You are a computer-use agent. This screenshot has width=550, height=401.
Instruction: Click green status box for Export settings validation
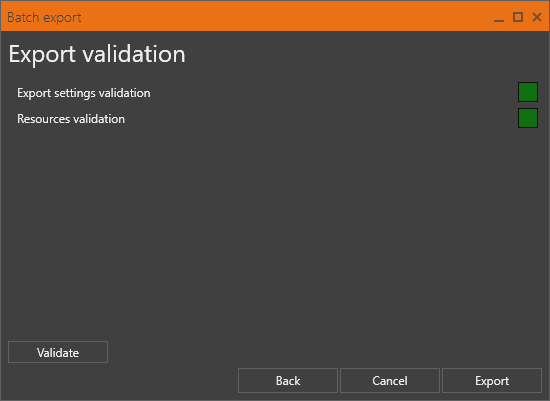click(528, 92)
